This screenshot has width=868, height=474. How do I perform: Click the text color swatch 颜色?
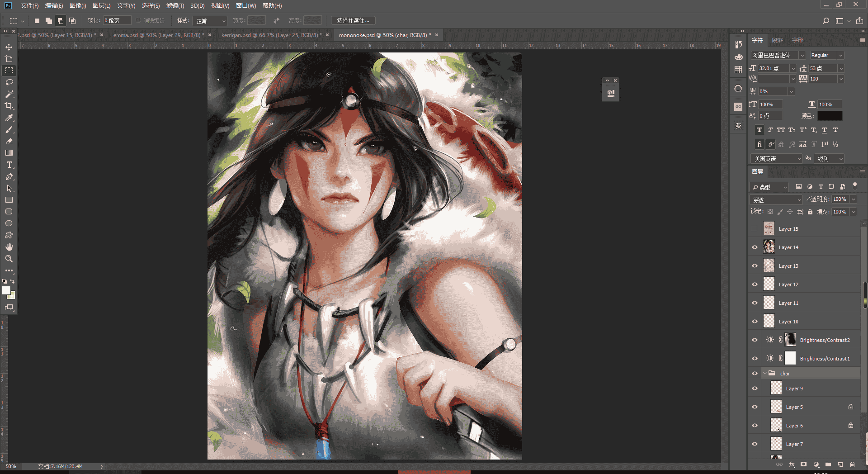(830, 116)
